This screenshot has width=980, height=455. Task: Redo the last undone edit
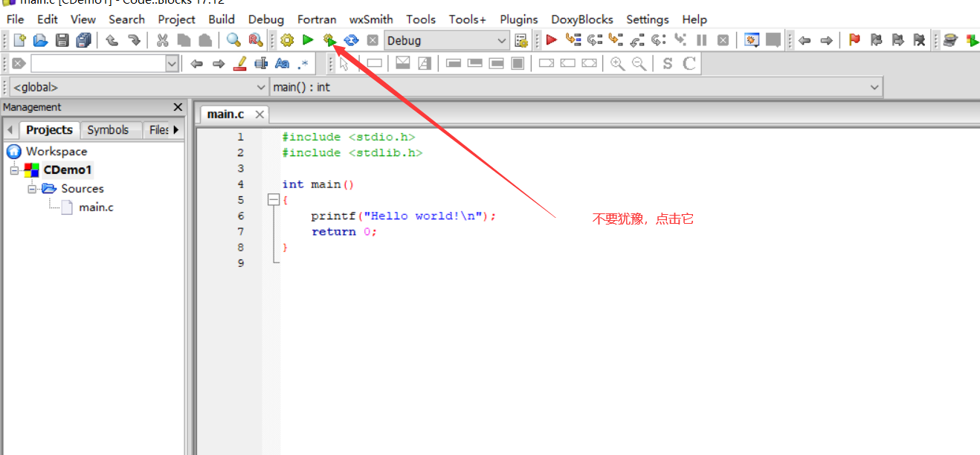(x=134, y=40)
